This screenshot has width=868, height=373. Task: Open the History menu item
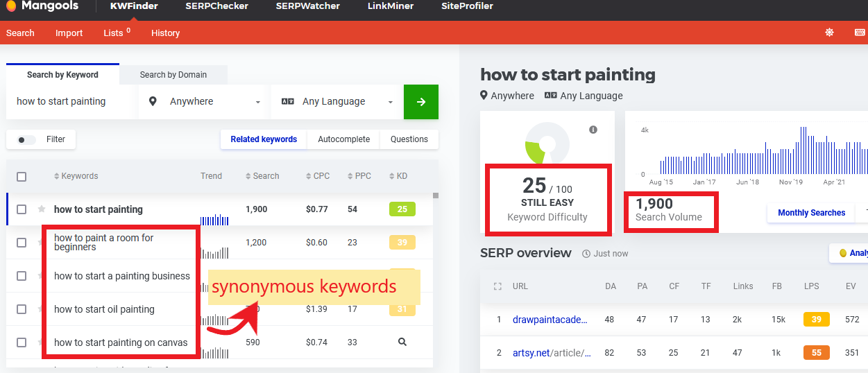click(x=165, y=33)
